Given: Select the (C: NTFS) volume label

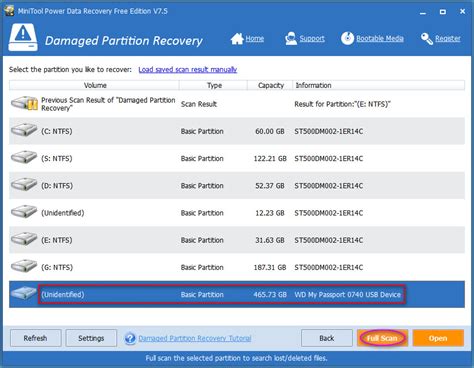Looking at the screenshot, I should pos(57,131).
